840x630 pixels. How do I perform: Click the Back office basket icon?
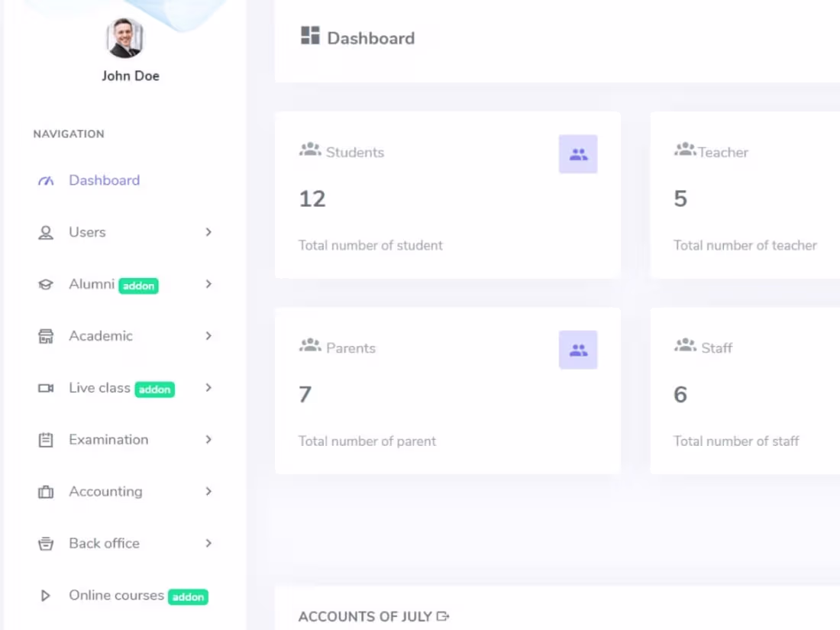coord(46,544)
